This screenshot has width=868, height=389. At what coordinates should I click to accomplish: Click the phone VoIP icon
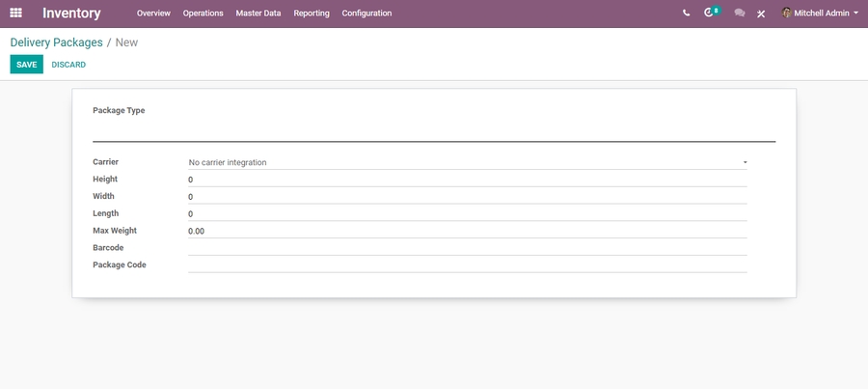coord(686,14)
